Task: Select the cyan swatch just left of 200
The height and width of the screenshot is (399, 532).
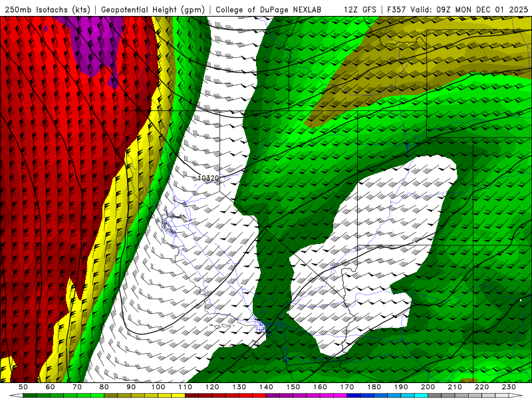Action: point(421,396)
